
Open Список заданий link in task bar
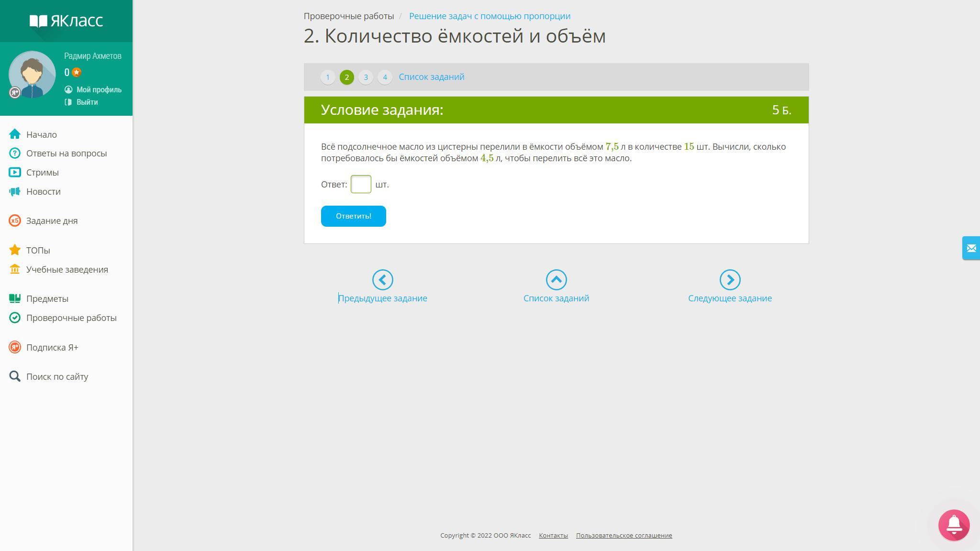pyautogui.click(x=431, y=77)
